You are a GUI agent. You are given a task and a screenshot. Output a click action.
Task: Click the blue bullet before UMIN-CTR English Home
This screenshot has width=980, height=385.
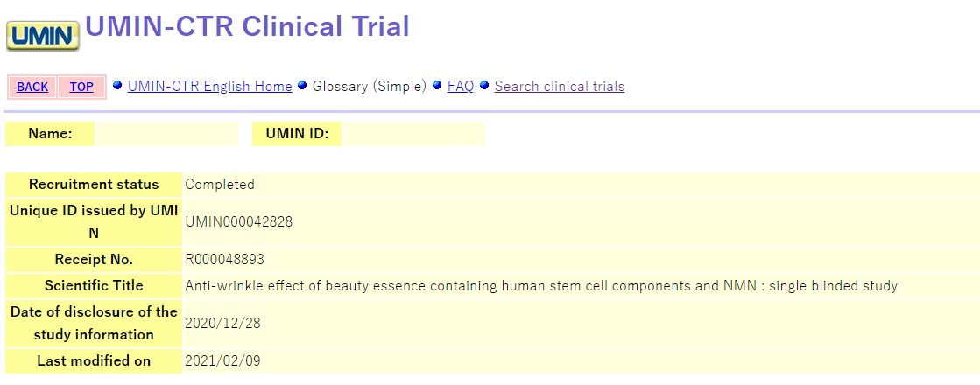(116, 85)
